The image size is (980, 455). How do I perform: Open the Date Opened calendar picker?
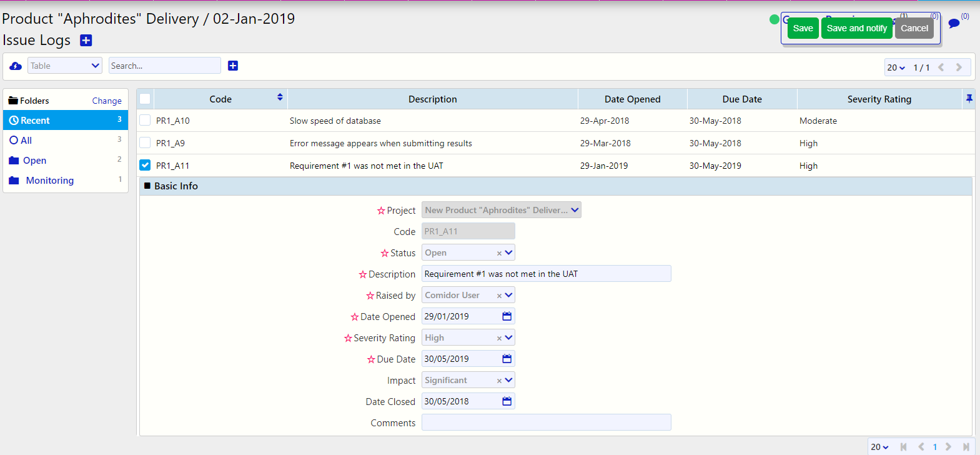coord(507,316)
